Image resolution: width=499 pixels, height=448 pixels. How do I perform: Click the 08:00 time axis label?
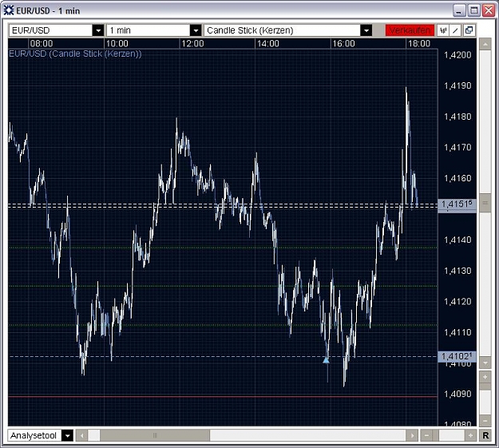42,44
